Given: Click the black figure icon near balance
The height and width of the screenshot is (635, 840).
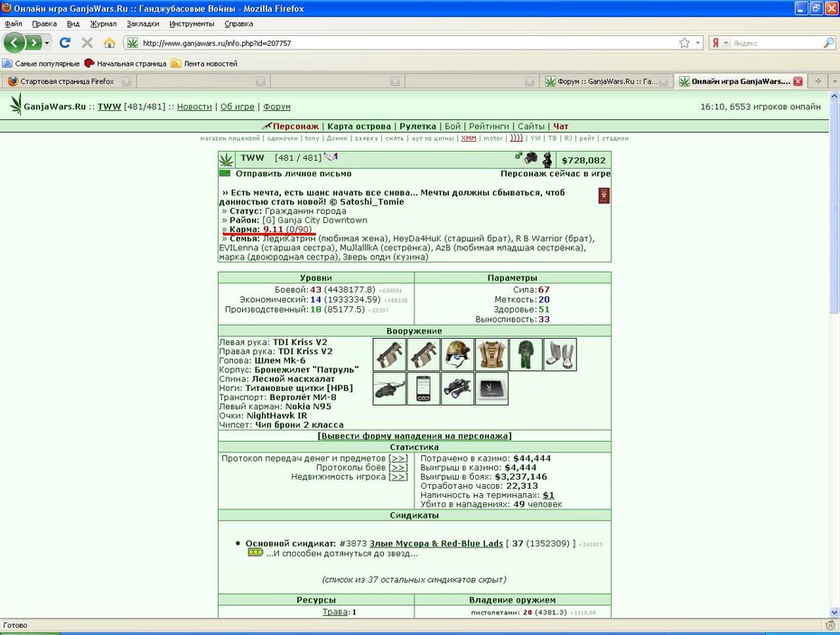Looking at the screenshot, I should click(547, 159).
